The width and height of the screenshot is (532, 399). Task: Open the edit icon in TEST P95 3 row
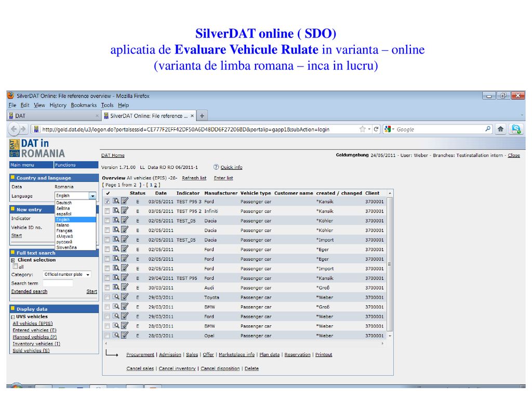[125, 201]
